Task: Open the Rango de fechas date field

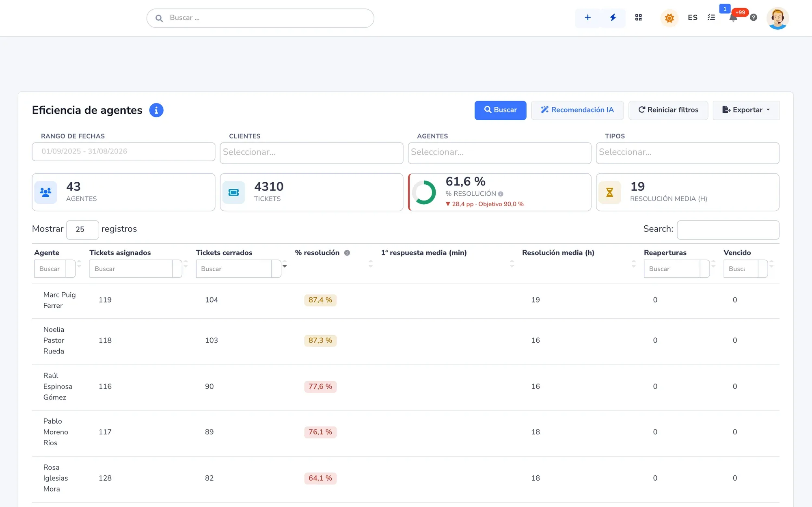Action: click(123, 151)
